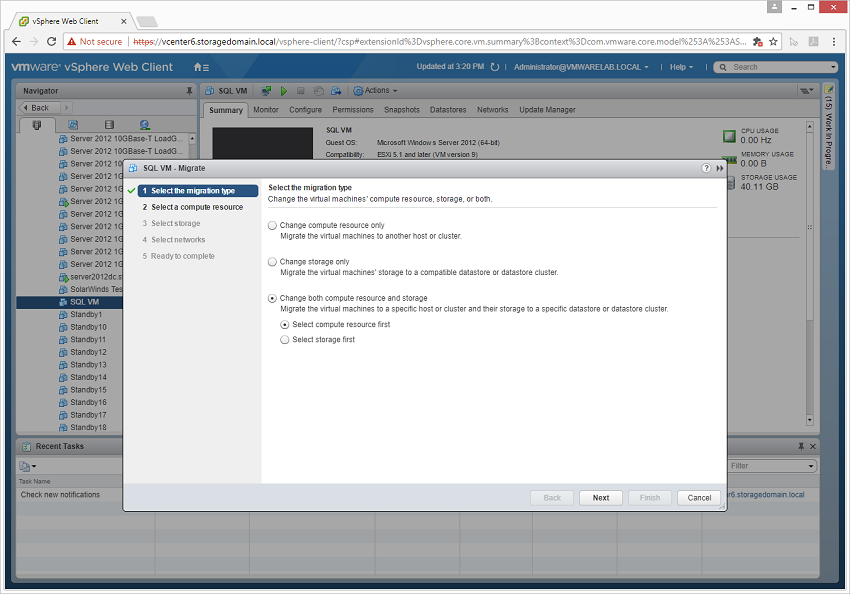Screen dimensions: 850x594
Task: Click the disabled Finish button
Action: (650, 498)
